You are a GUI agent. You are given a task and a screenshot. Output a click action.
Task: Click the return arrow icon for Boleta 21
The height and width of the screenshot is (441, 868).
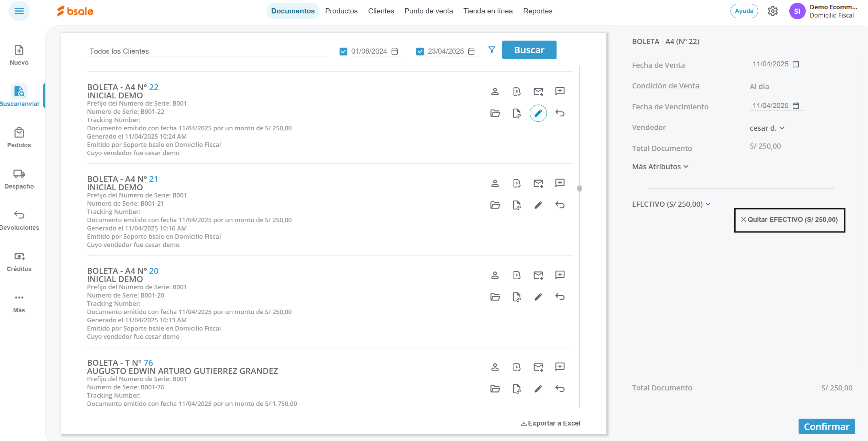[x=560, y=205]
